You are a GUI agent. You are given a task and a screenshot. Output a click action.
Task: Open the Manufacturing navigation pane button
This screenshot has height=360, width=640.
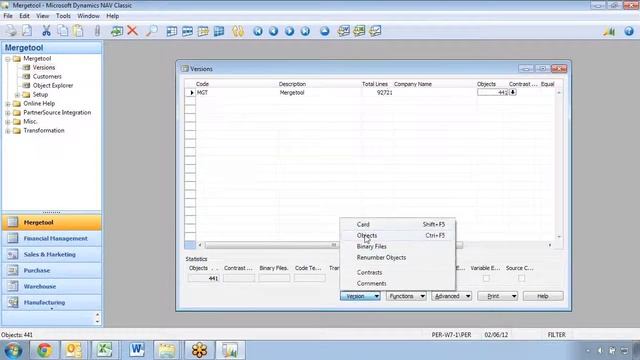click(x=51, y=302)
